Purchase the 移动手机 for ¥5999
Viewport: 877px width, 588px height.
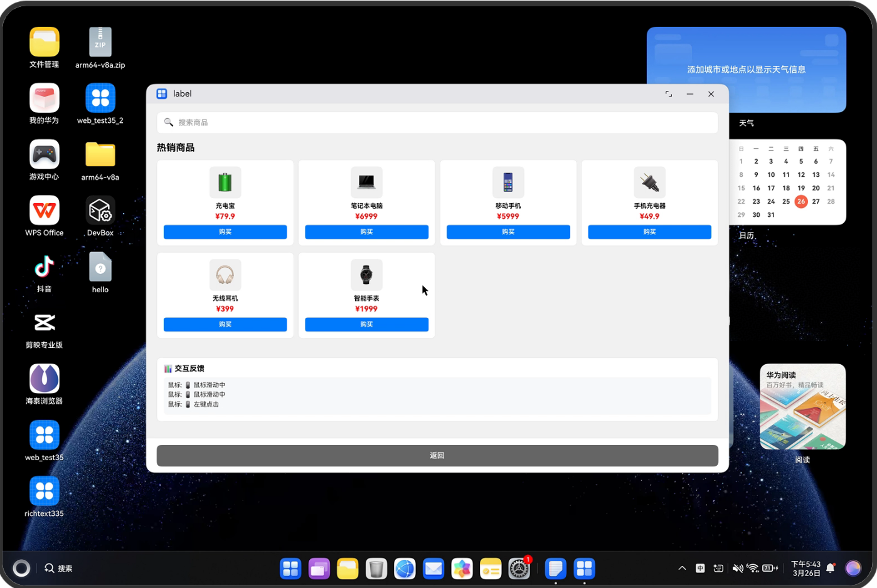pos(508,232)
